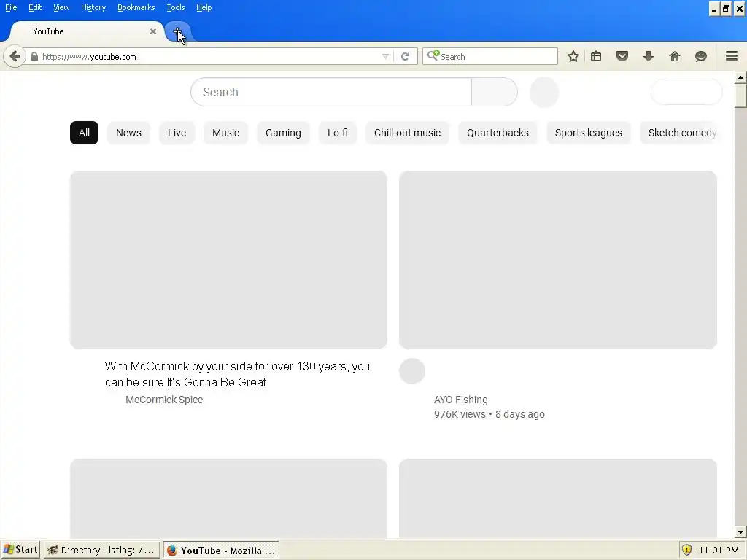The image size is (747, 560).
Task: Reload the page with refresh icon
Action: click(405, 57)
